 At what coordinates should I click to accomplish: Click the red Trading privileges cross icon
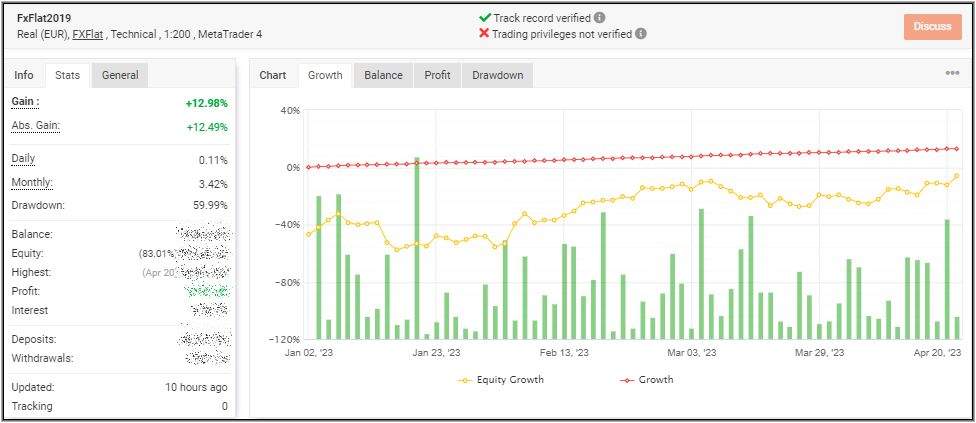tap(485, 33)
